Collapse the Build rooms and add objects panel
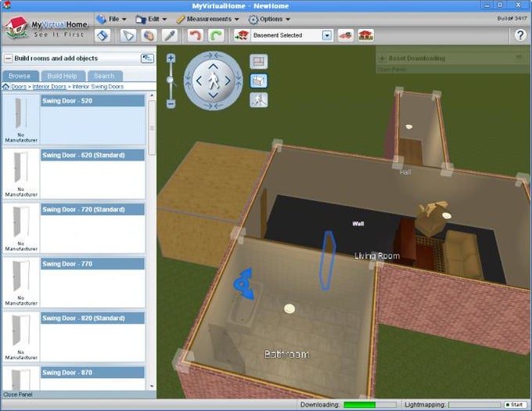 tap(8, 59)
